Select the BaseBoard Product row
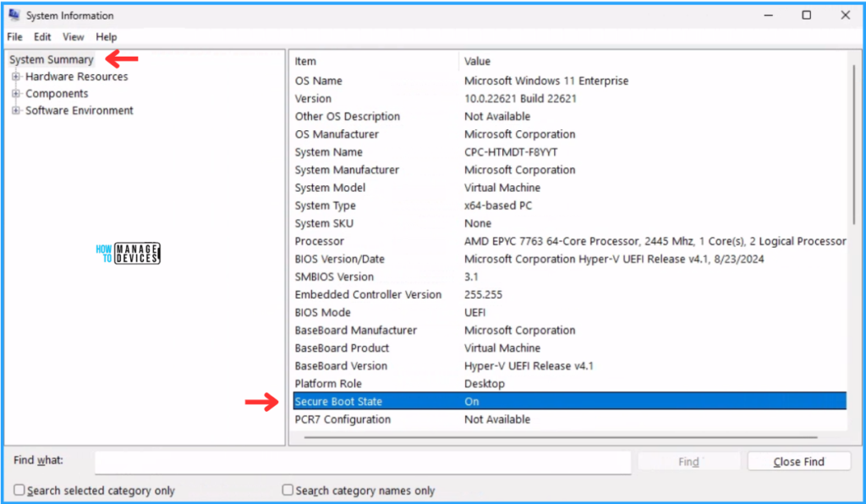Viewport: 866px width, 504px height. click(x=569, y=348)
